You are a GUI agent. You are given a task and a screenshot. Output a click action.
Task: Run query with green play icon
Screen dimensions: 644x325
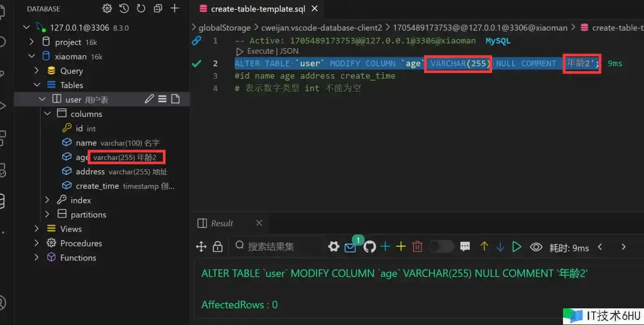pyautogui.click(x=516, y=246)
